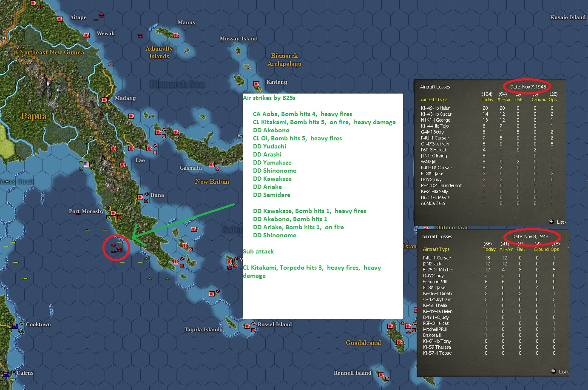The height and width of the screenshot is (390, 588).
Task: Select the Japanese base flag at Rennell Island
Action: 381,375
